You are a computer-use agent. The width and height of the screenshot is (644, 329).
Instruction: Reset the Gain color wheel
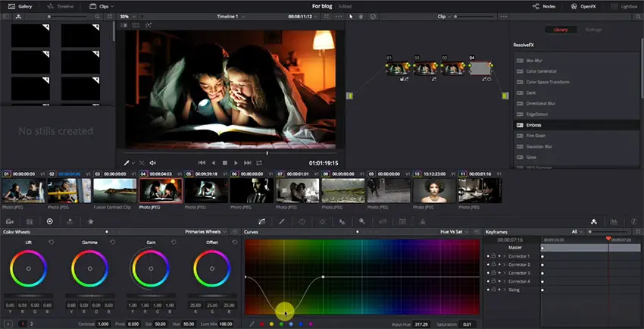click(x=174, y=243)
